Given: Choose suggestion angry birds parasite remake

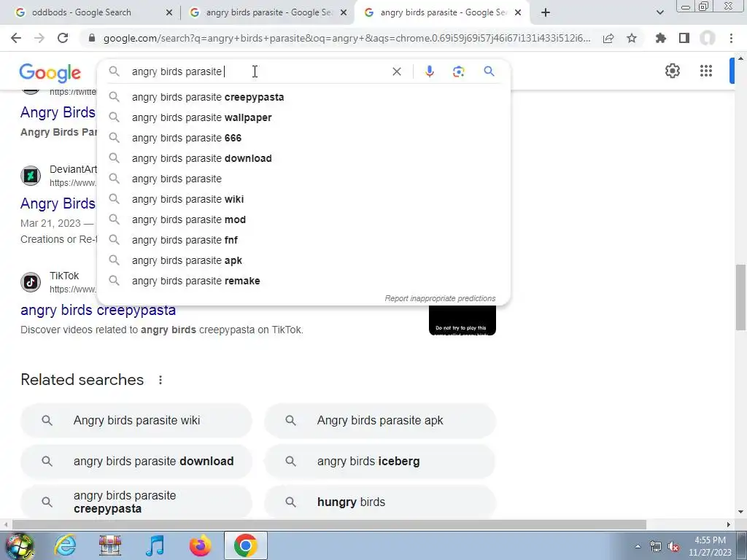Looking at the screenshot, I should pyautogui.click(x=303, y=281).
